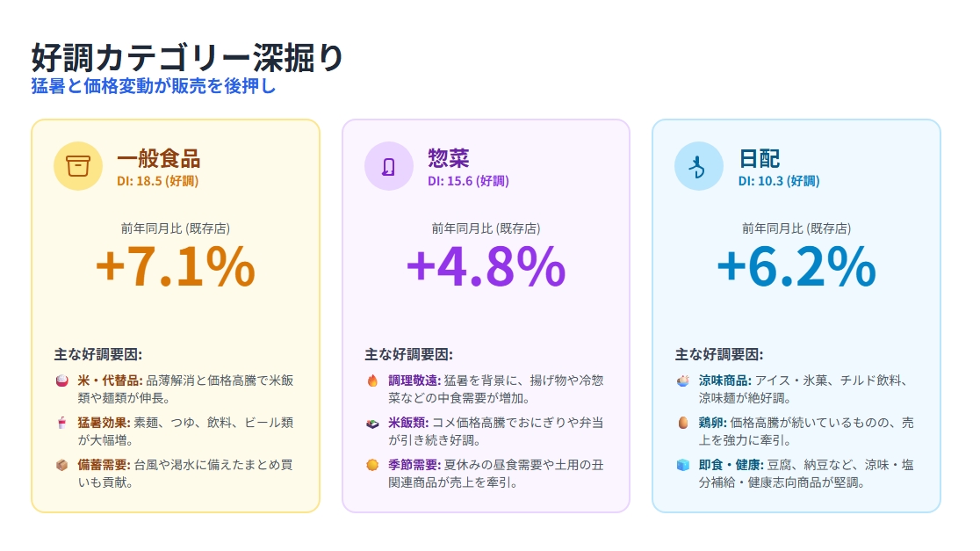The width and height of the screenshot is (980, 551).
Task: Click the bento icon next to 米飯類
Action: pos(372,424)
